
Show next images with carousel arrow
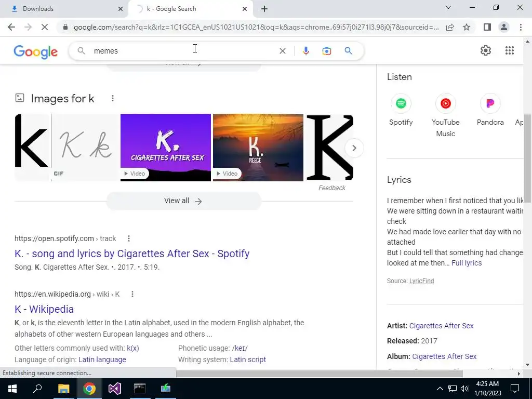coord(354,148)
